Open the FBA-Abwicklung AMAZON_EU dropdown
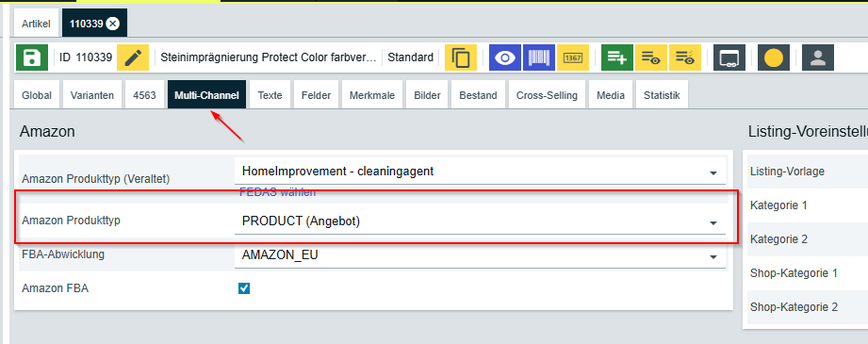This screenshot has width=868, height=344. tap(480, 255)
